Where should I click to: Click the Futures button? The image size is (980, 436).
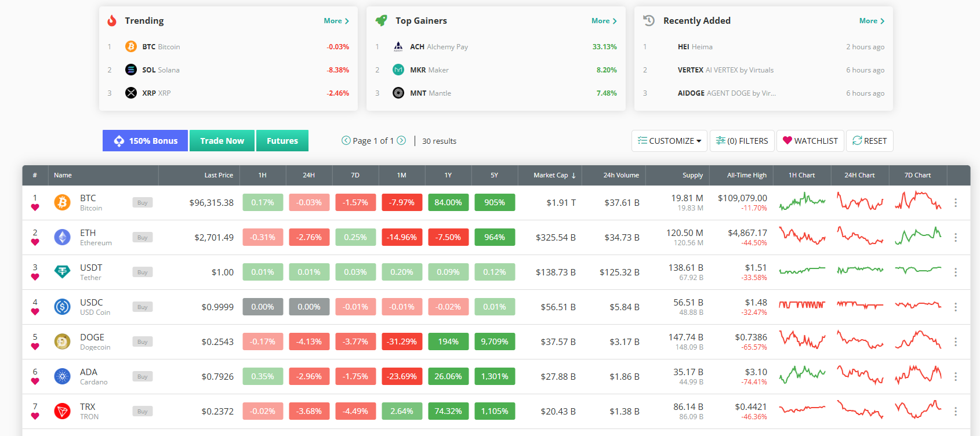tap(282, 141)
